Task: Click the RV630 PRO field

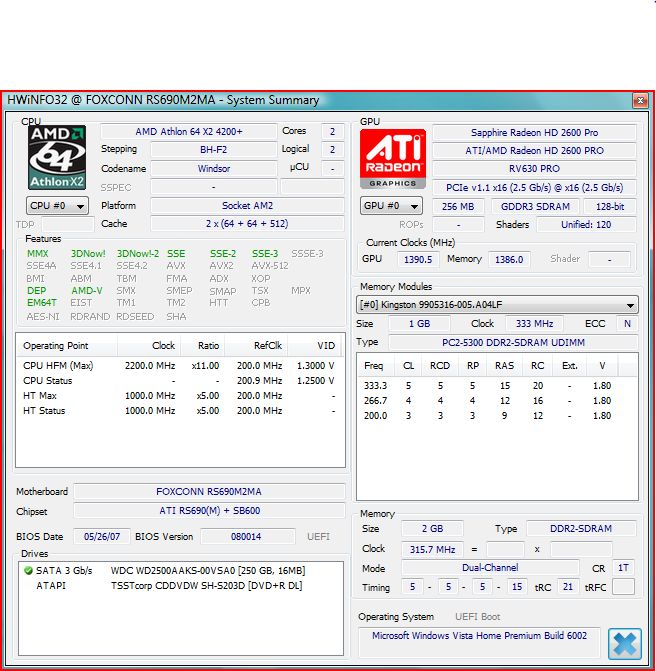Action: [x=534, y=169]
